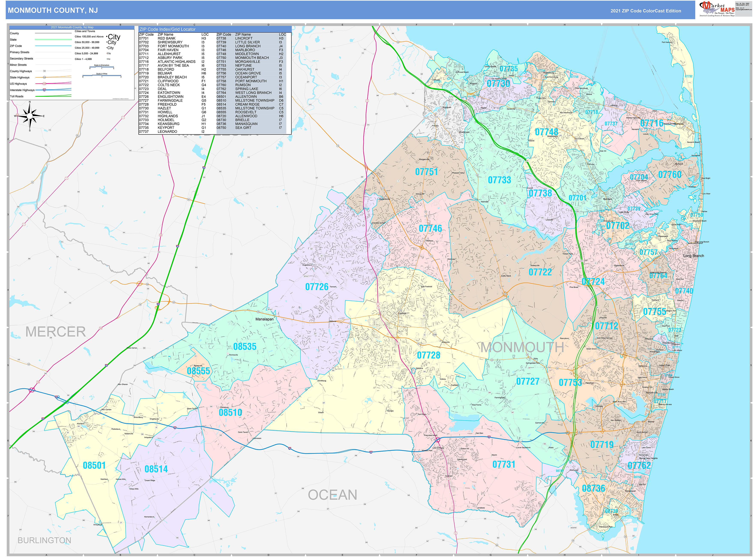This screenshot has width=756, height=557.
Task: Click the magenta US Highways line sample
Action: pos(53,84)
